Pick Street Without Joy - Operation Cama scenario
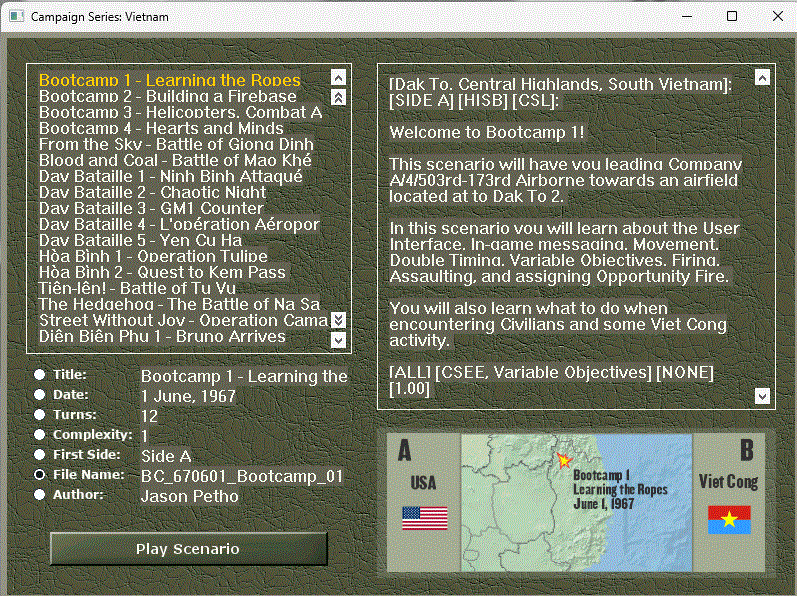 [x=183, y=320]
